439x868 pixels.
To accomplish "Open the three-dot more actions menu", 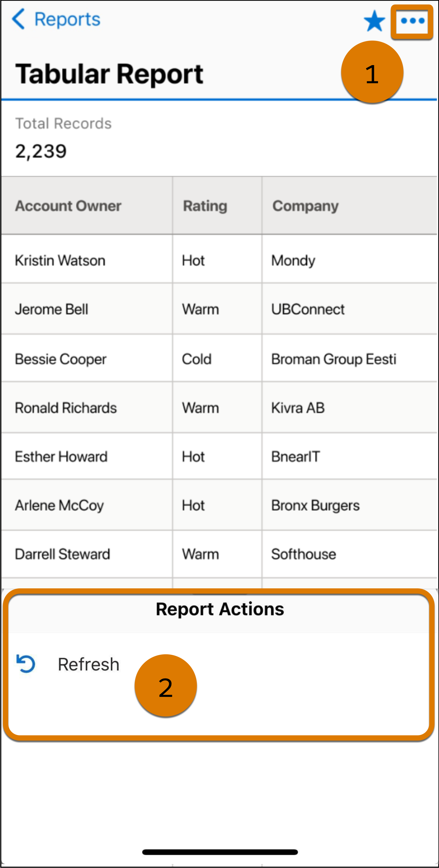I will coord(412,21).
